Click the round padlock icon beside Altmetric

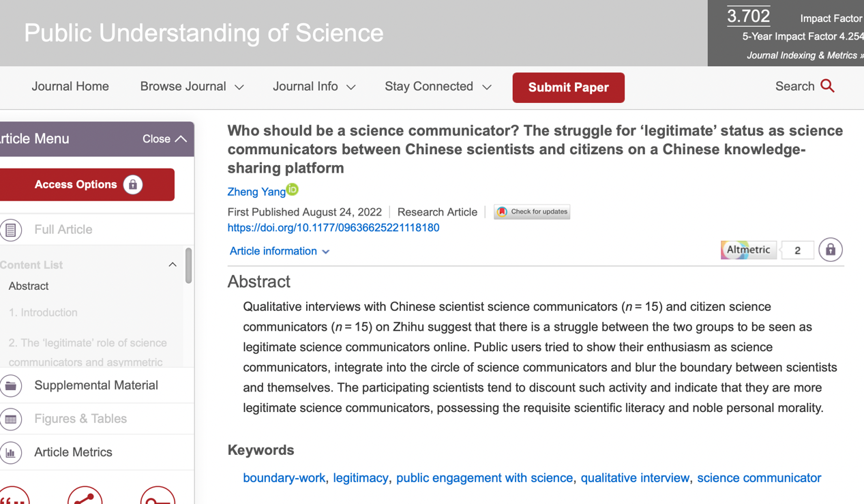coord(830,250)
